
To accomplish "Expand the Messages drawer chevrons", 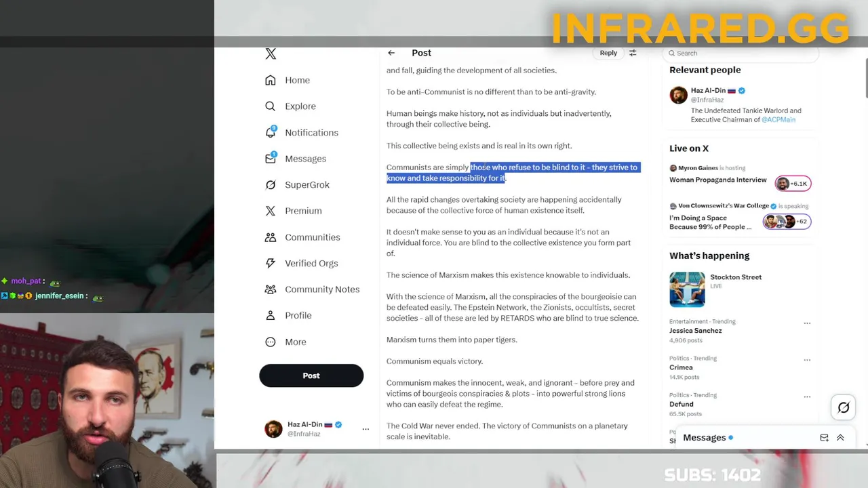I will [840, 438].
